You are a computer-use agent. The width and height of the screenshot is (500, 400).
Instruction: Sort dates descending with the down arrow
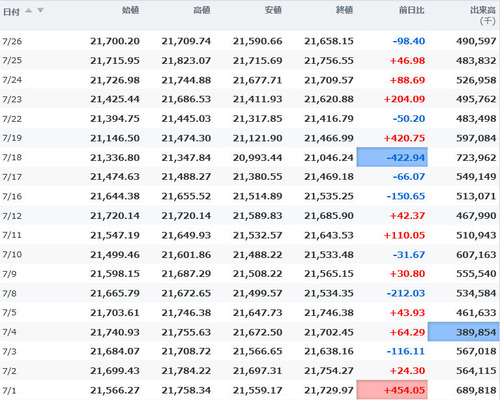[x=40, y=10]
